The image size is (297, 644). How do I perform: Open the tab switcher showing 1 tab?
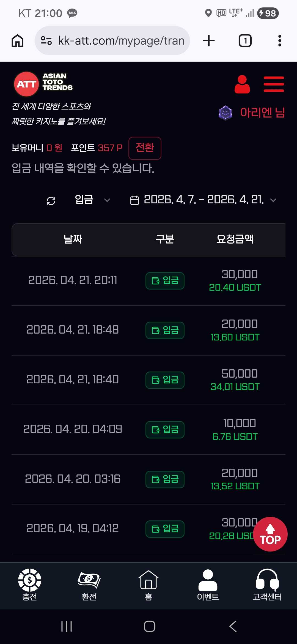[x=245, y=41]
